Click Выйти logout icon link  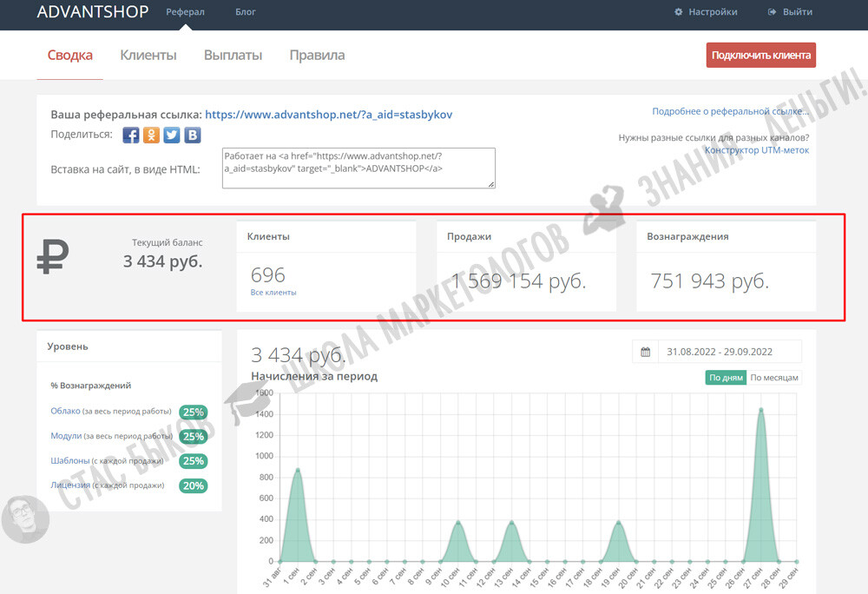tap(790, 12)
